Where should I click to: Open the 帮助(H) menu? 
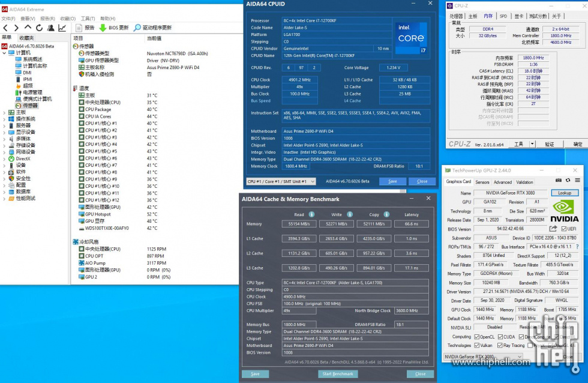pos(107,19)
